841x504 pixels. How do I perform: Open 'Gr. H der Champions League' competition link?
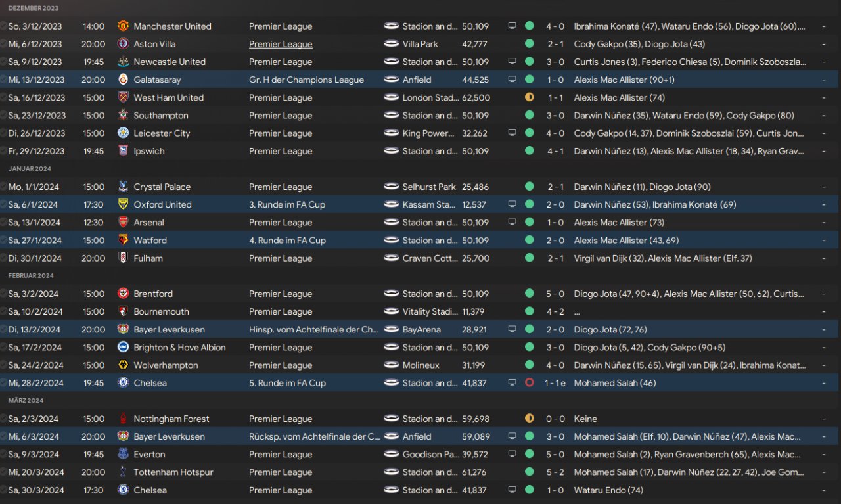306,80
